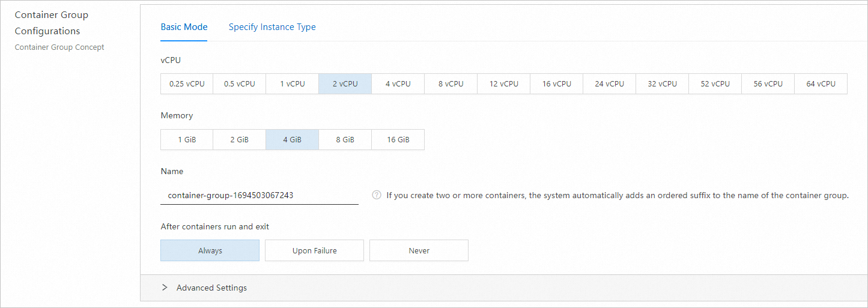Choose the 2 vCPU option
Viewport: 868px width, 308px height.
[x=345, y=84]
